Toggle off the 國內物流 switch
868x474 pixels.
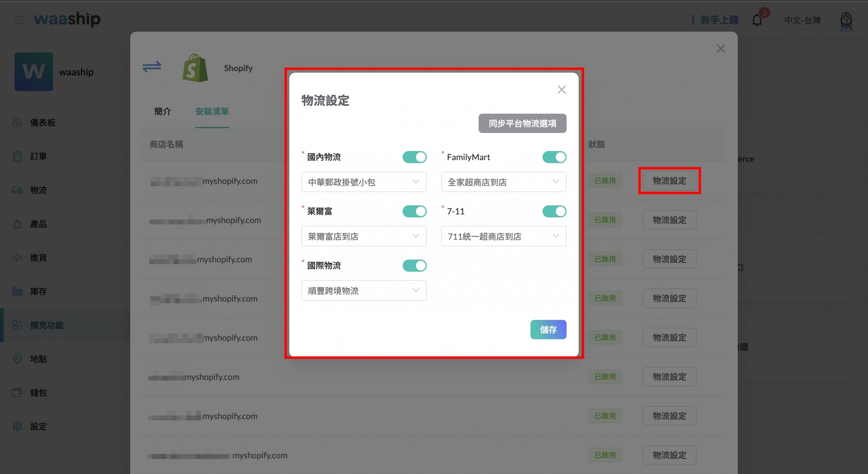pos(414,157)
